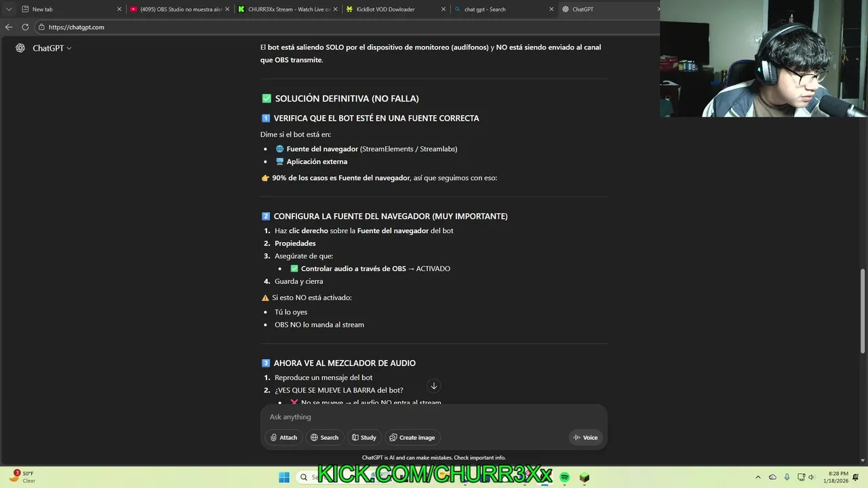The image size is (868, 488).
Task: Open Spotify from the taskbar
Action: point(565,477)
